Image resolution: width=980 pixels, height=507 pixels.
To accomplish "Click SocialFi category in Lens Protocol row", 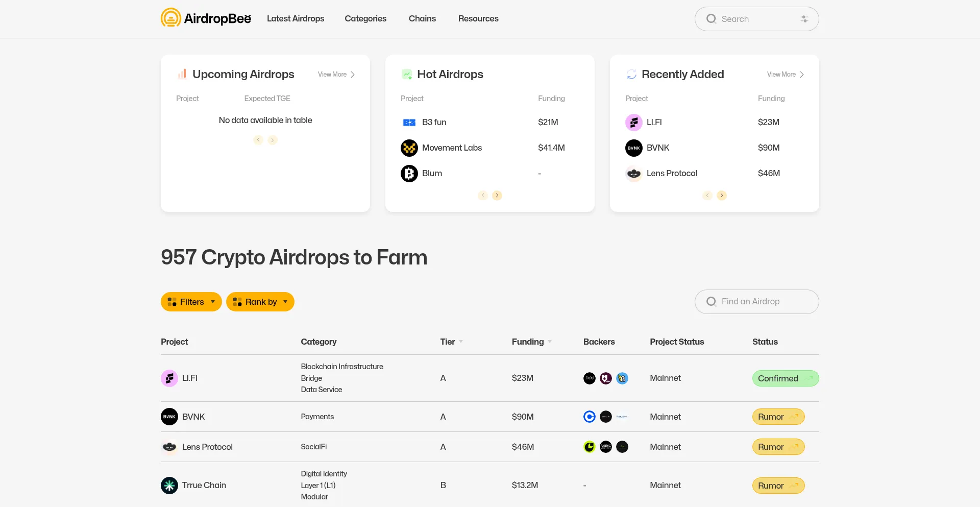I will (313, 447).
